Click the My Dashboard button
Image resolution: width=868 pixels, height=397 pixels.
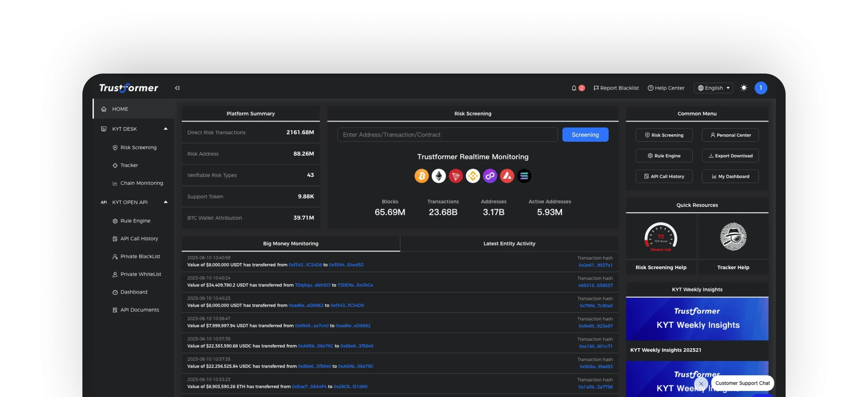point(730,176)
